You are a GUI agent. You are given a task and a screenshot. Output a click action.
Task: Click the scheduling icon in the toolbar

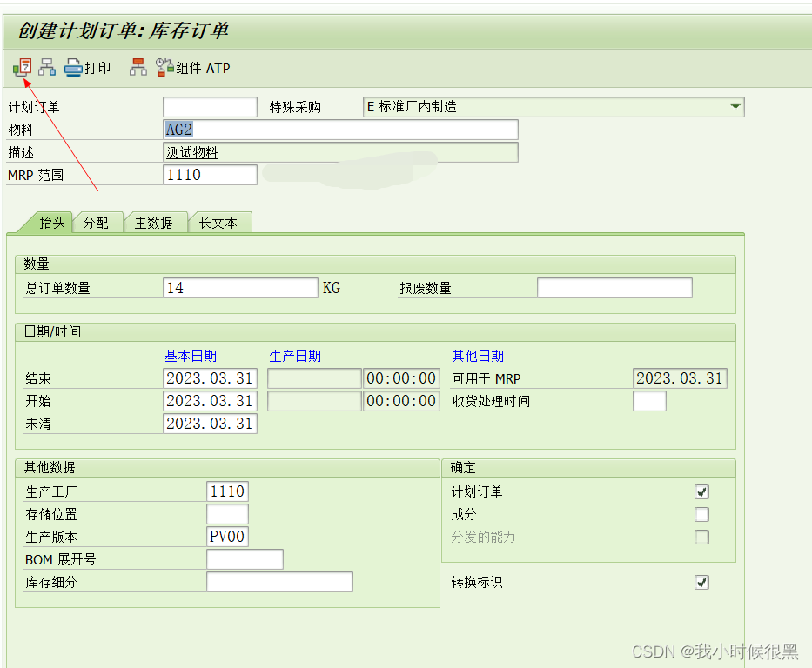tap(22, 66)
